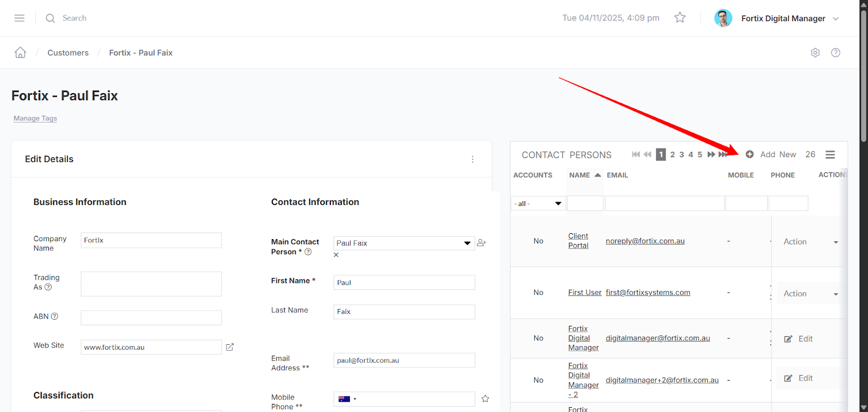Open the help question mark icon

835,53
